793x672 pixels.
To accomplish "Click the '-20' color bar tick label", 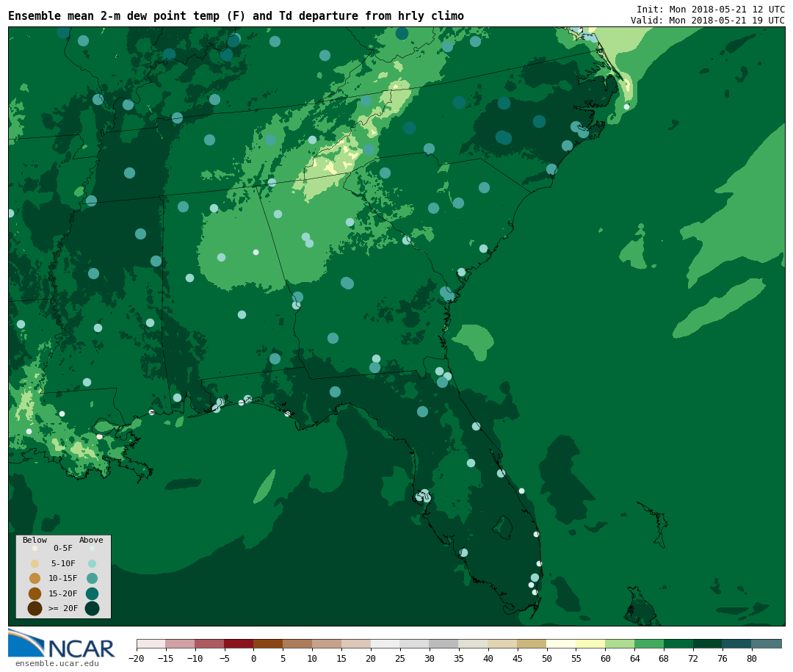I will click(x=137, y=658).
